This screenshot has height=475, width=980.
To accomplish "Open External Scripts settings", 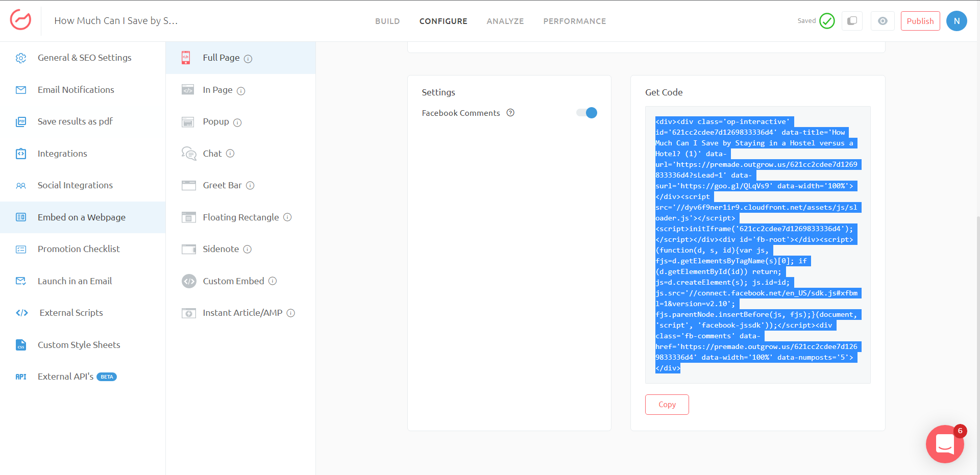I will tap(83, 313).
